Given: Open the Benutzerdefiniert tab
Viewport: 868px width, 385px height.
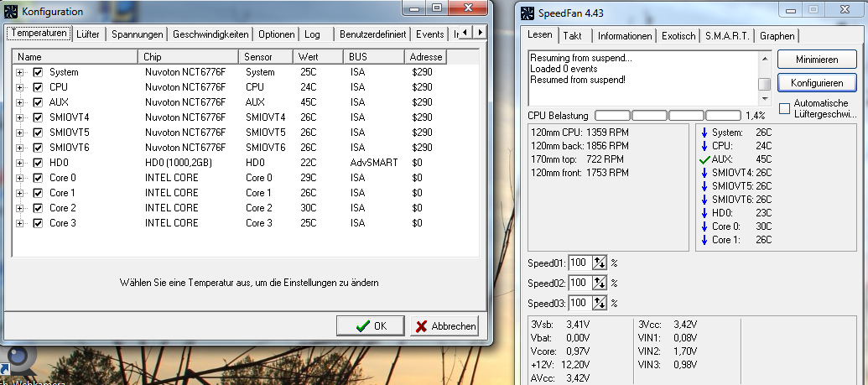Looking at the screenshot, I should pos(372,34).
